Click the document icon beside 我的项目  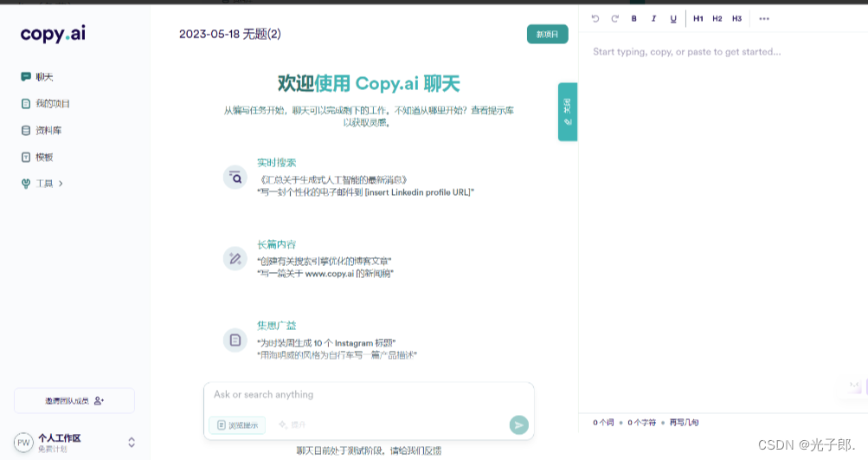tap(25, 104)
